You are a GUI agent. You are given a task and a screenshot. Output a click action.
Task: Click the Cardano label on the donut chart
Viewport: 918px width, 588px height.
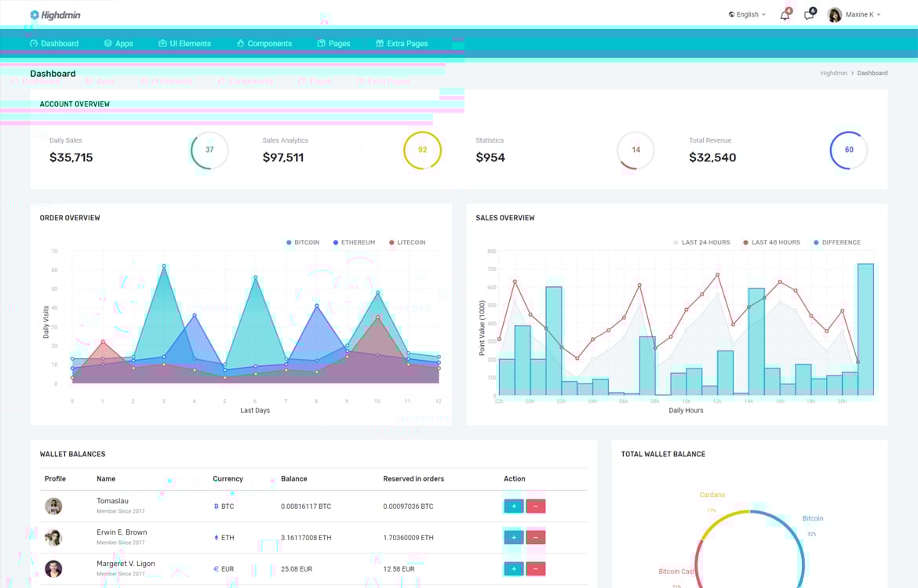(x=712, y=495)
